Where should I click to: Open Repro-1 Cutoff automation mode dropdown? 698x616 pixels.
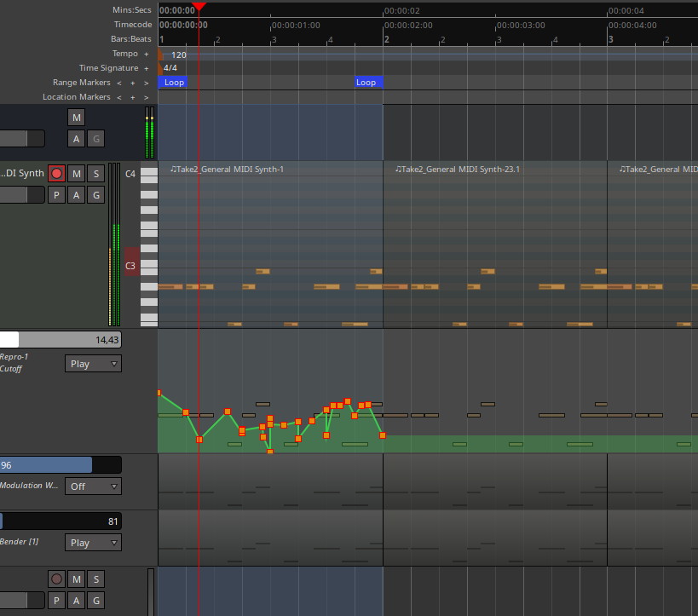(93, 364)
